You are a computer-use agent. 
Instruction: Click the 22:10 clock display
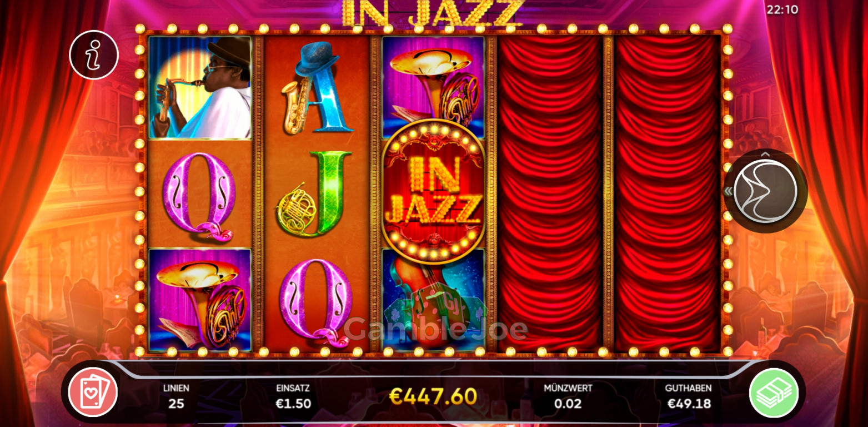point(782,9)
